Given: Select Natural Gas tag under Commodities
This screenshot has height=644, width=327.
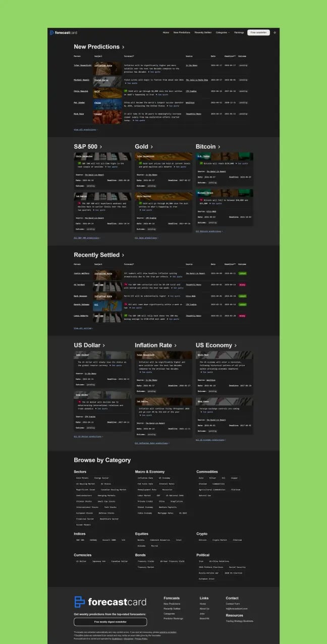Looking at the screenshot, I should click(x=205, y=495).
